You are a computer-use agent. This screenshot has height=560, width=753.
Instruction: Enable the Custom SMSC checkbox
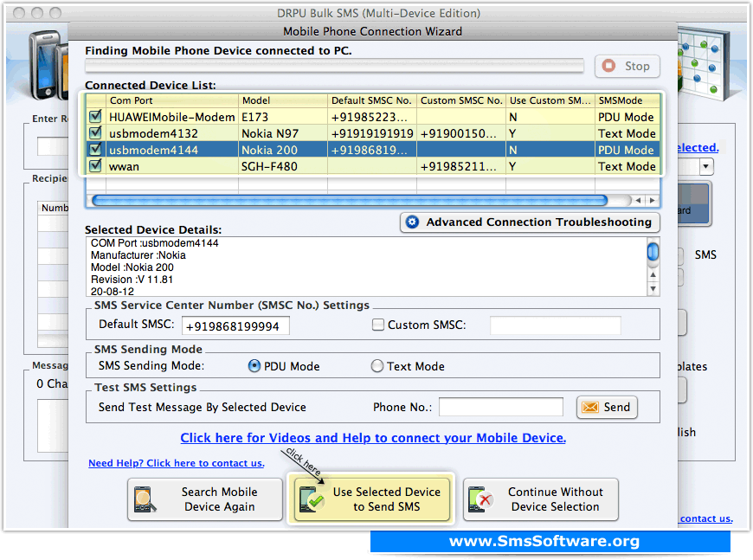[378, 325]
